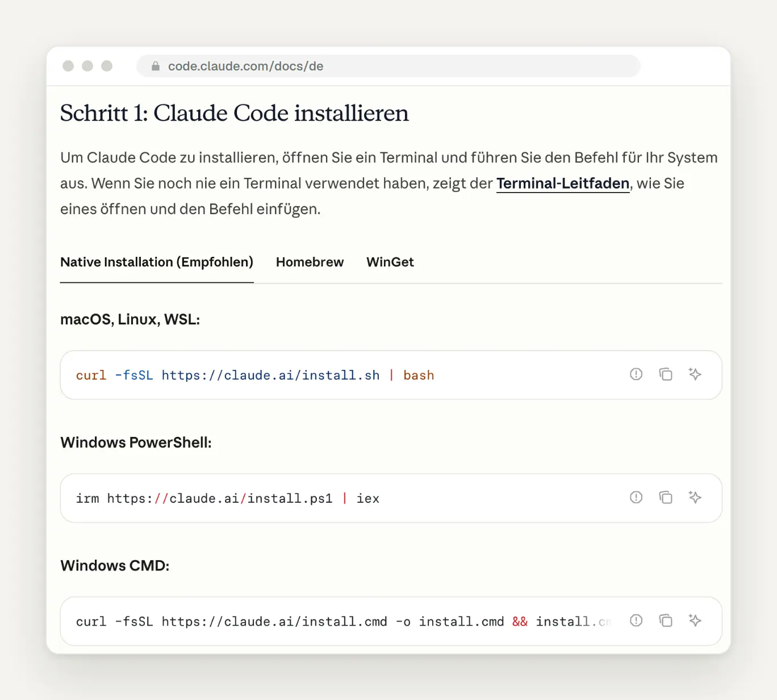Switch to the Homebrew tab
This screenshot has height=700, width=777.
point(310,262)
